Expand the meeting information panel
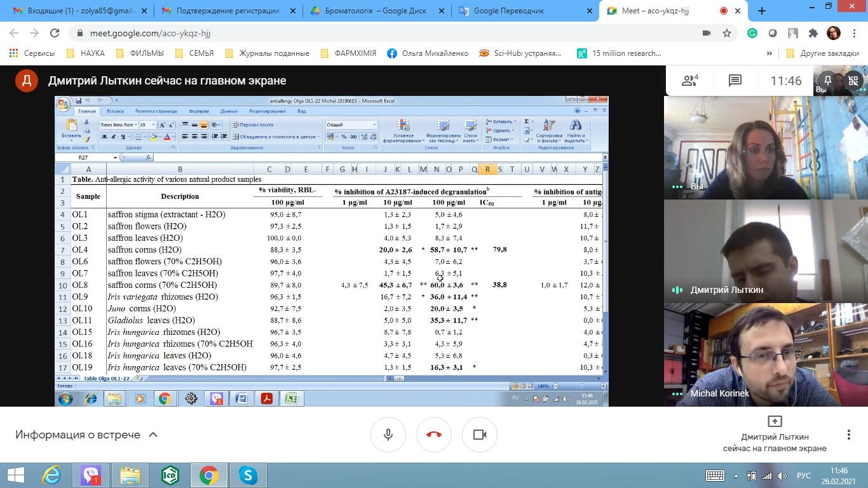 (86, 435)
